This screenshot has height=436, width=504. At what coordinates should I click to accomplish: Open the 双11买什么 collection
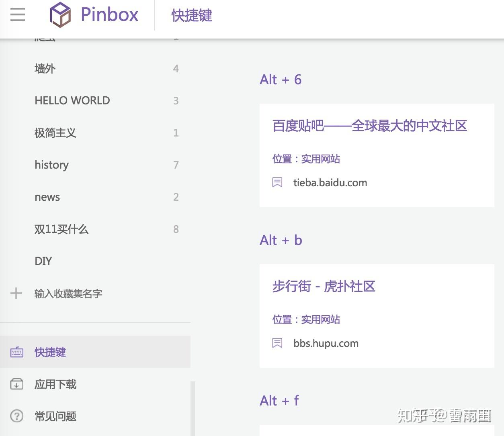(x=95, y=229)
